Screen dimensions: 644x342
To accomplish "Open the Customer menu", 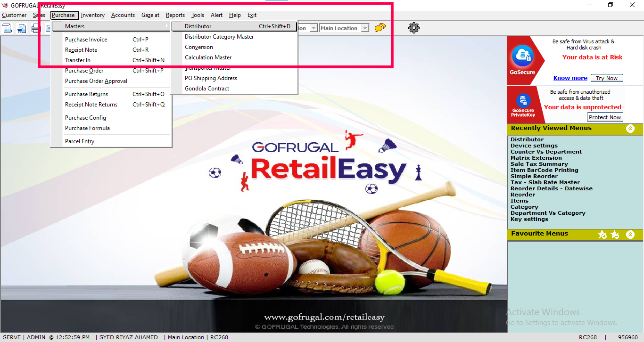I will point(14,15).
